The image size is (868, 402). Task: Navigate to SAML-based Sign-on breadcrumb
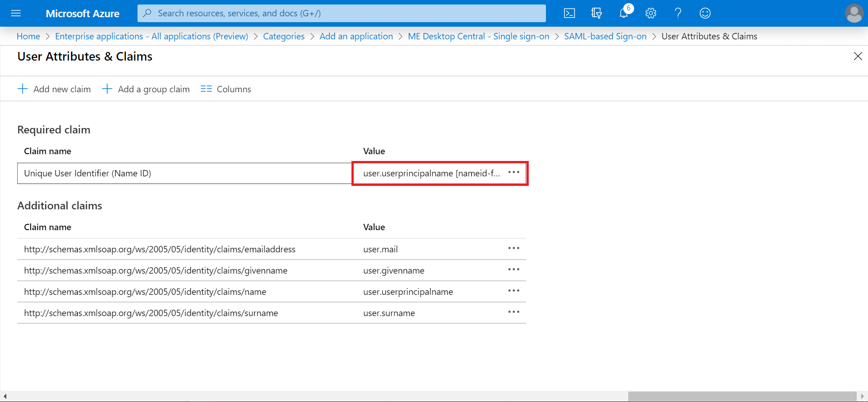[605, 36]
